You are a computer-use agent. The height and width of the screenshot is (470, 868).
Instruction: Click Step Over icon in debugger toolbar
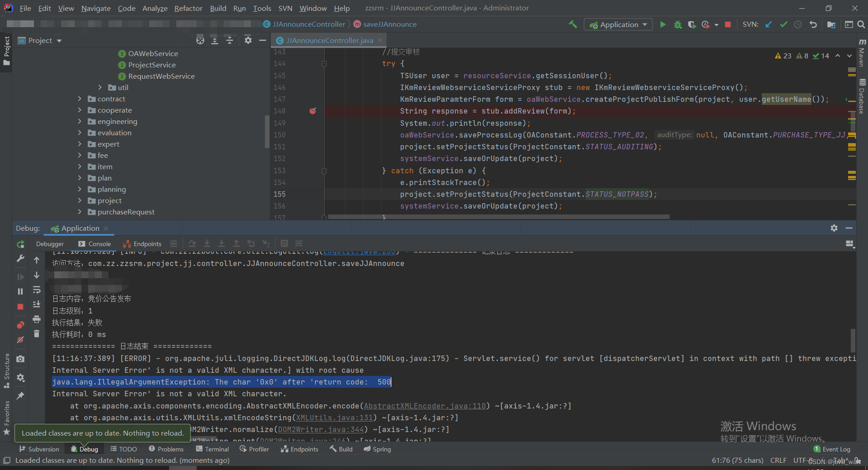[x=192, y=244]
